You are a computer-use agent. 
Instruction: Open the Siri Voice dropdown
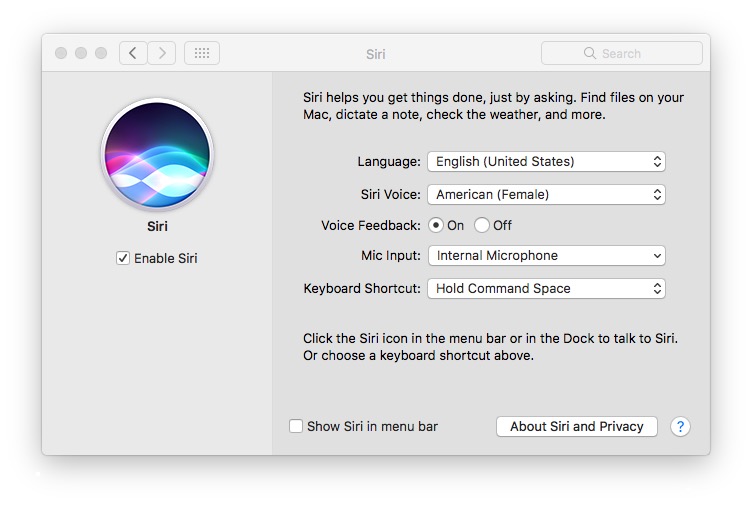pos(546,194)
